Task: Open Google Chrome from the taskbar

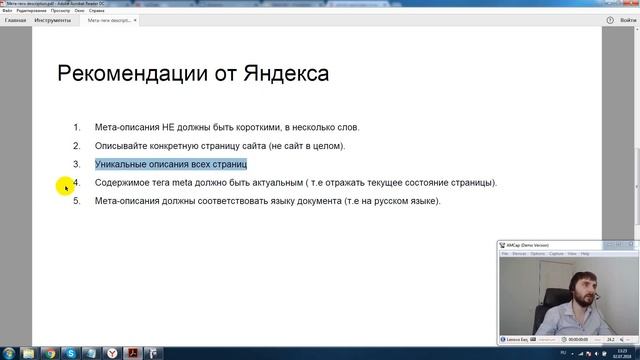Action: pos(50,353)
